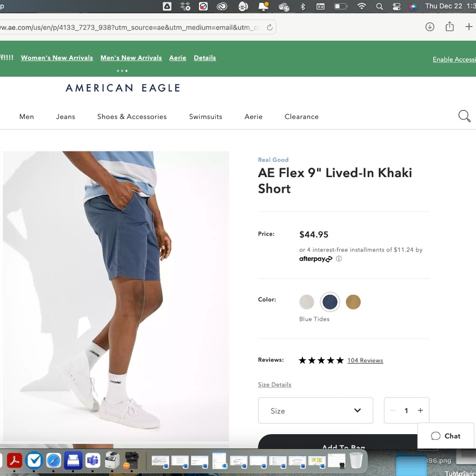The height and width of the screenshot is (476, 476).
Task: Open Google Drive in the menu bar
Action: [167, 6]
